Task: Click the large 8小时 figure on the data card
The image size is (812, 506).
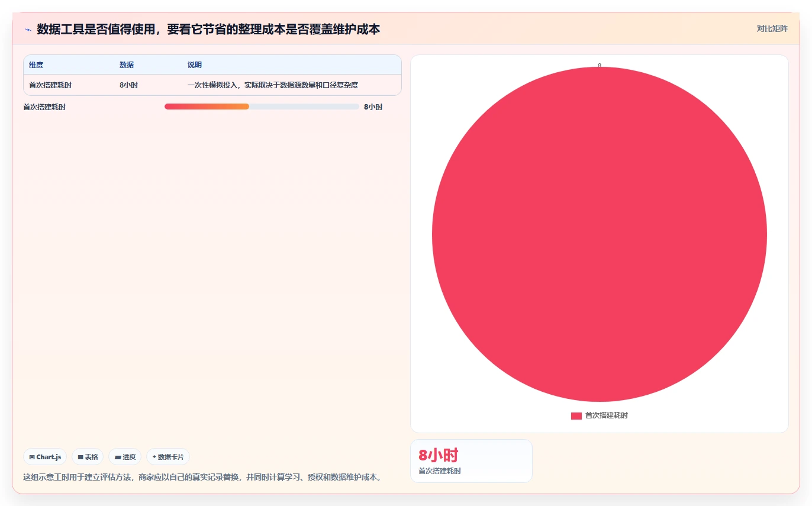Action: point(438,455)
